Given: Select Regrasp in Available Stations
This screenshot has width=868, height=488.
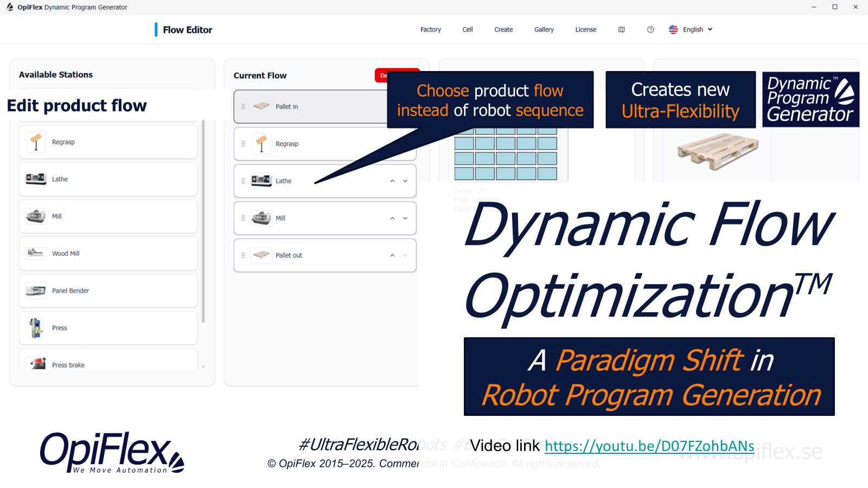Looking at the screenshot, I should point(108,142).
